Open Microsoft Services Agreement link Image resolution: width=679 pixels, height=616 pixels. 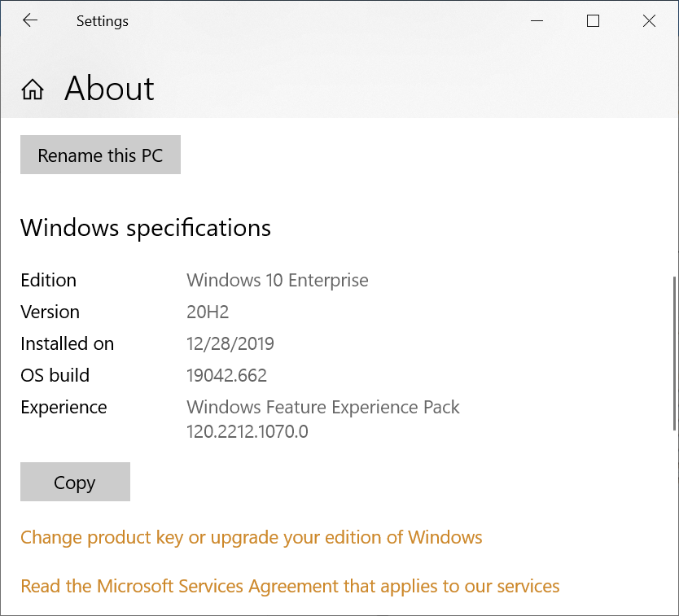click(290, 586)
